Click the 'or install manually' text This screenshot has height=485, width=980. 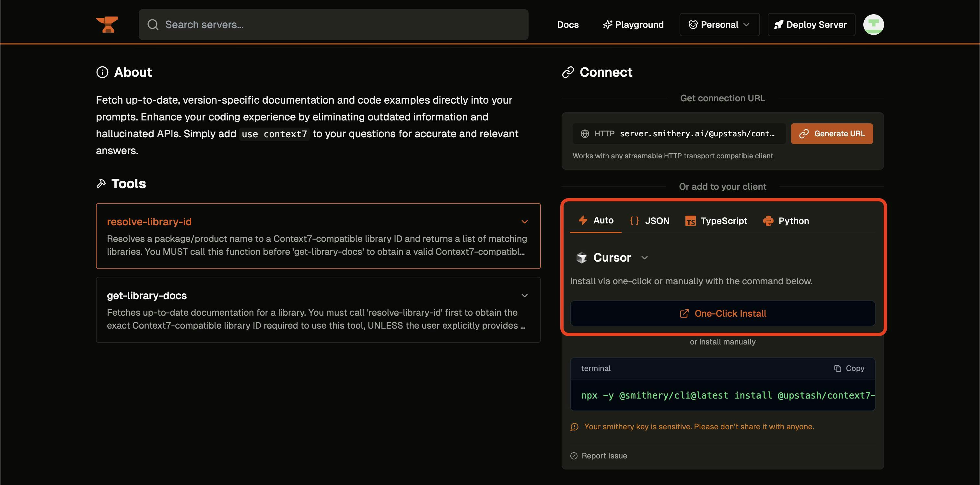[722, 342]
